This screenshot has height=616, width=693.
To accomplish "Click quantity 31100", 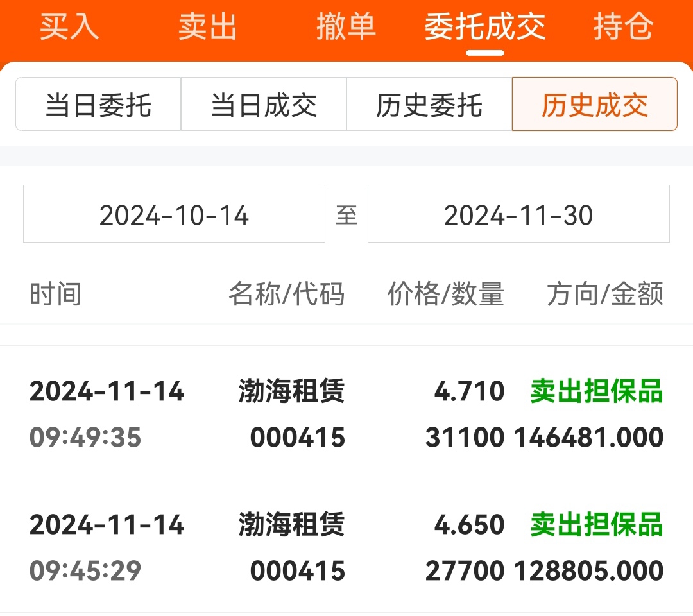I will (x=465, y=438).
